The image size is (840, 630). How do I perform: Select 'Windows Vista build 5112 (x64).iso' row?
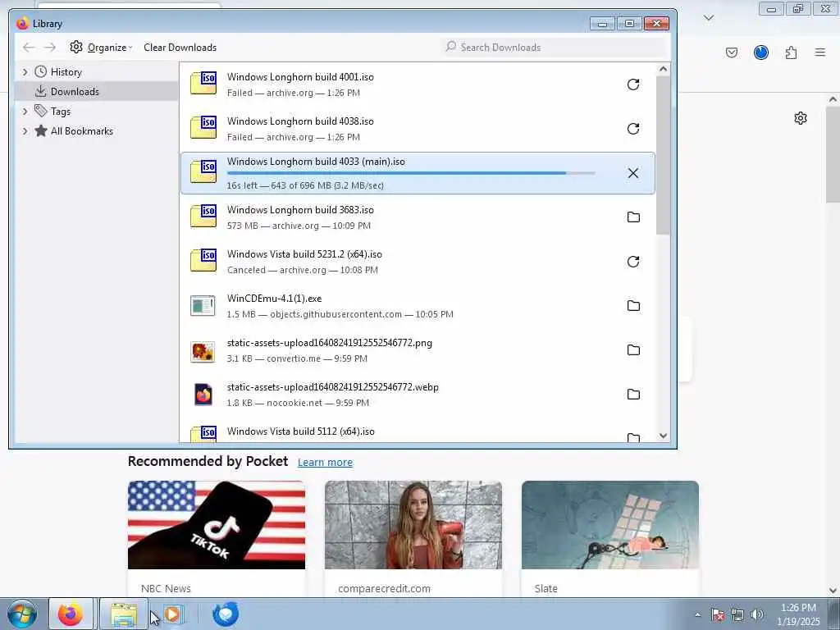click(x=418, y=431)
